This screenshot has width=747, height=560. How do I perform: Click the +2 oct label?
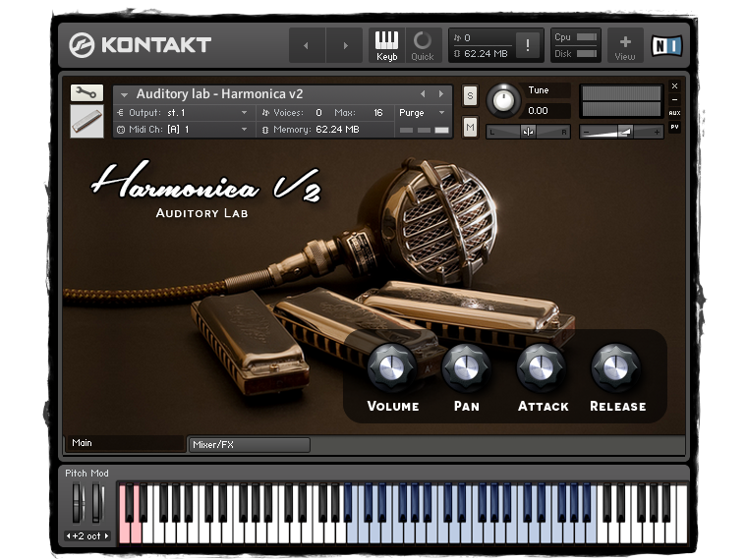86,536
